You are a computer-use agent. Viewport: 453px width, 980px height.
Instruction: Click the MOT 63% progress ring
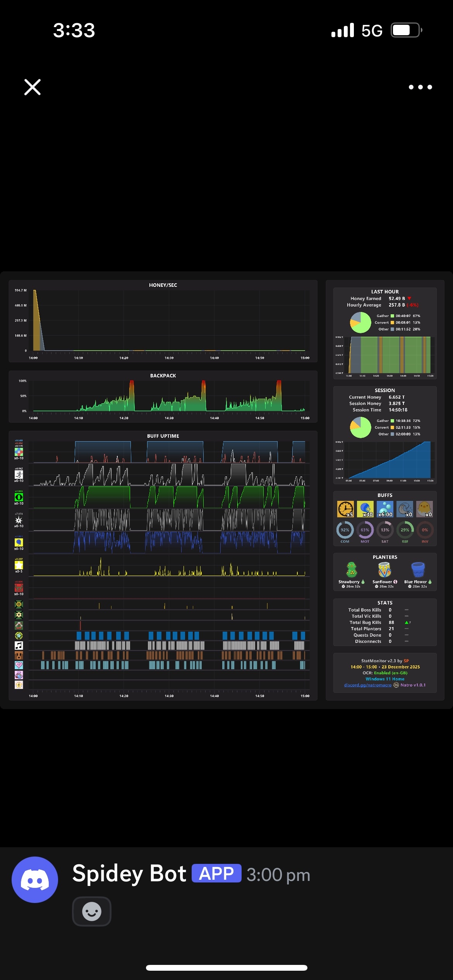tap(365, 530)
